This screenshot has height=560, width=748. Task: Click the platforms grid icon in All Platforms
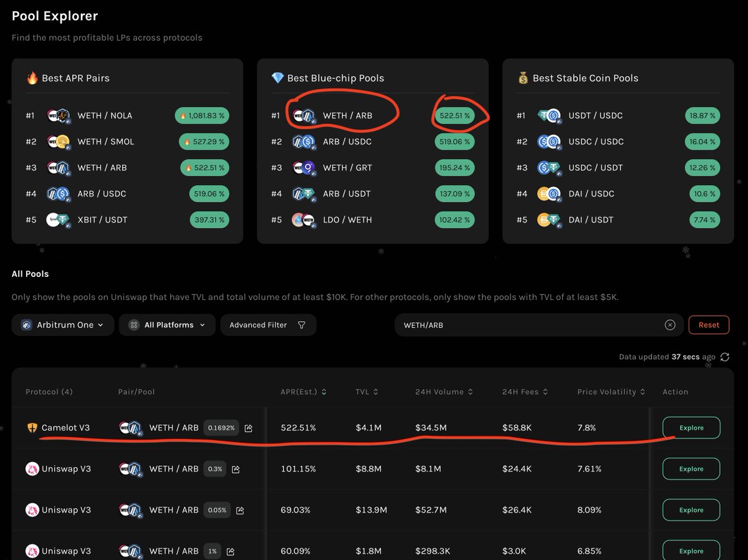point(133,325)
